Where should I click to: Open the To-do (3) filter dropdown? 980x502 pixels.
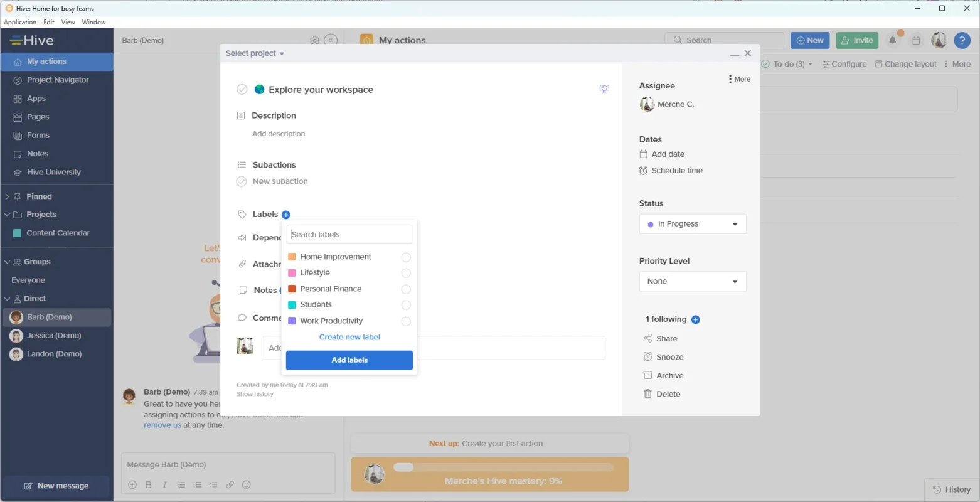tap(787, 64)
